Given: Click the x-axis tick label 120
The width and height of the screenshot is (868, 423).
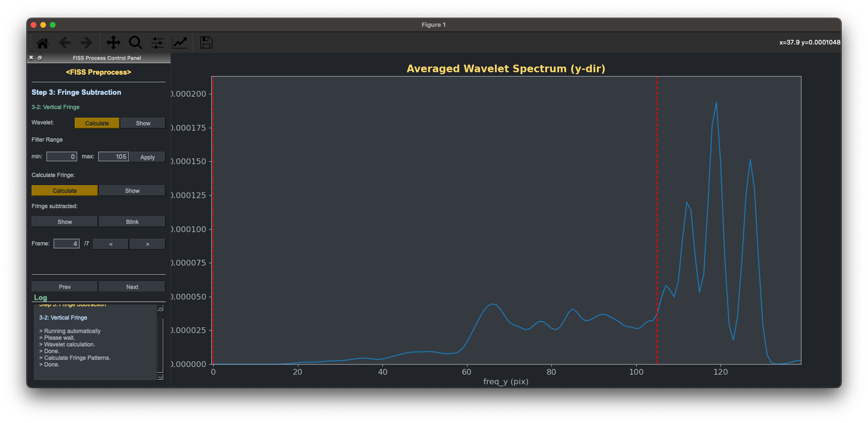Looking at the screenshot, I should click(720, 372).
